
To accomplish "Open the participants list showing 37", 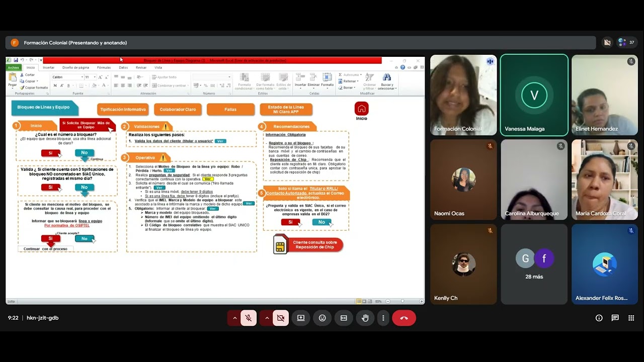I will tap(626, 43).
